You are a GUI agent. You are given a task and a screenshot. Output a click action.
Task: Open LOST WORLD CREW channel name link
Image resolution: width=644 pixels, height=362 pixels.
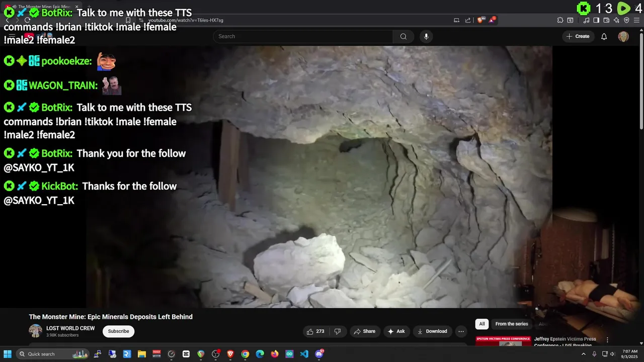70,328
